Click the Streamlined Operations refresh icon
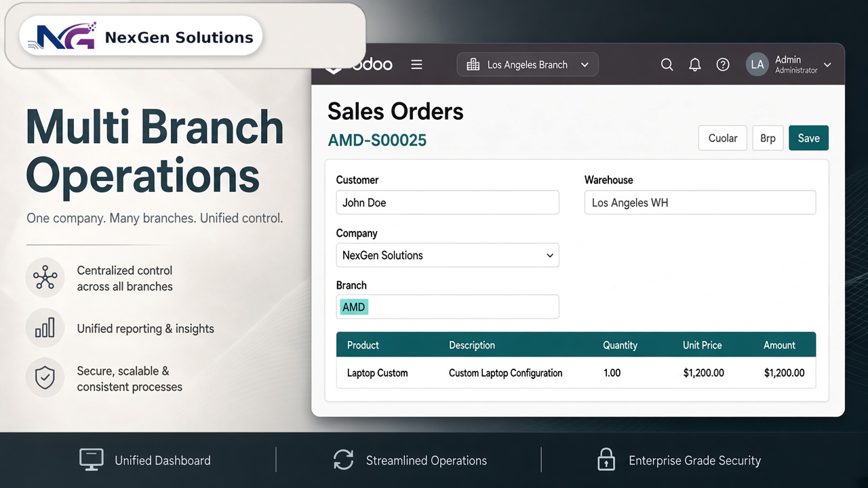 click(344, 460)
